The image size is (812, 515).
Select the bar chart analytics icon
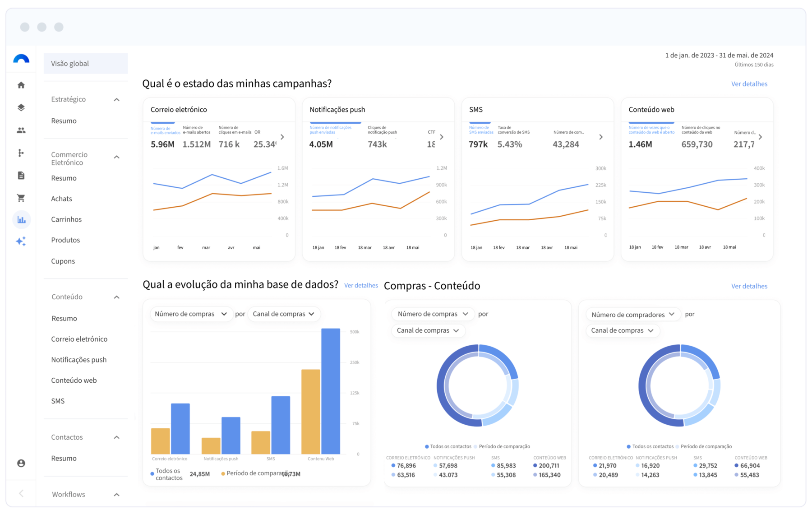point(21,220)
